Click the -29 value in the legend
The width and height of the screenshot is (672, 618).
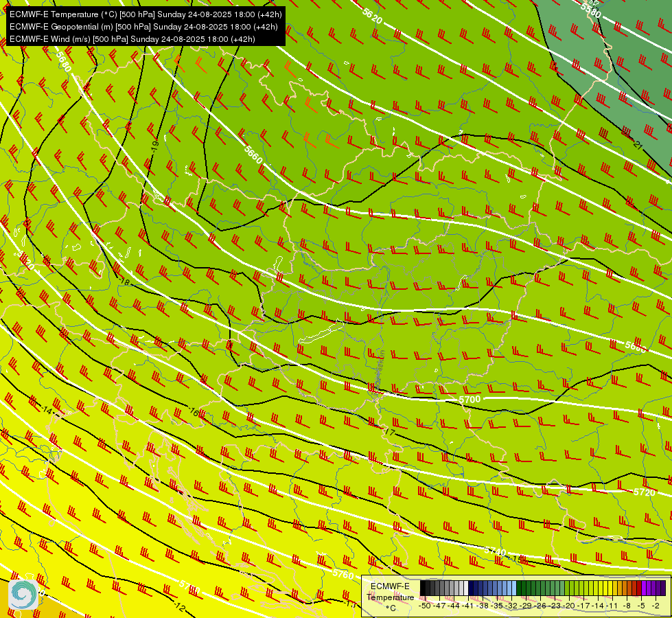(x=526, y=606)
